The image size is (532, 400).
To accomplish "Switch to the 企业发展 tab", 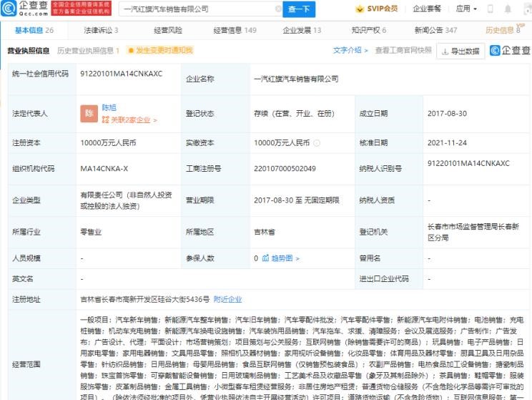I will point(302,30).
